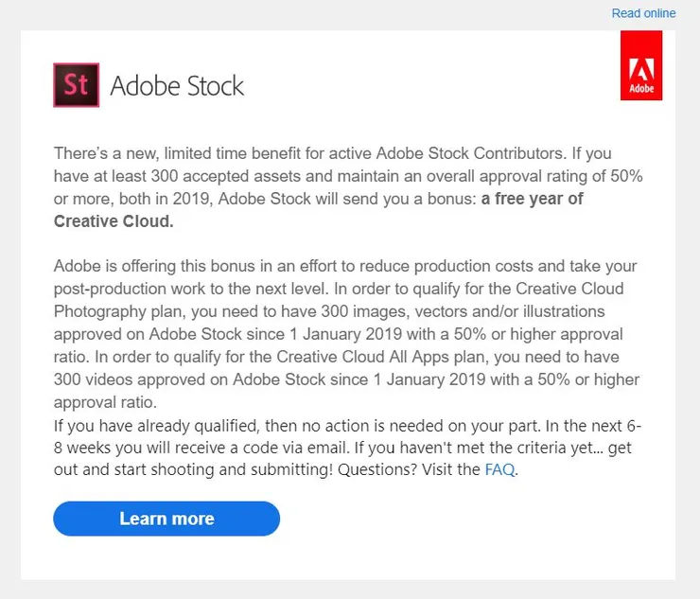
Task: Open the Read online link
Action: click(643, 13)
